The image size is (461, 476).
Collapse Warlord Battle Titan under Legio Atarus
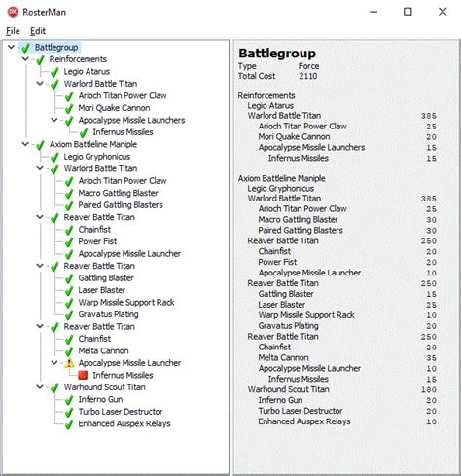(40, 84)
